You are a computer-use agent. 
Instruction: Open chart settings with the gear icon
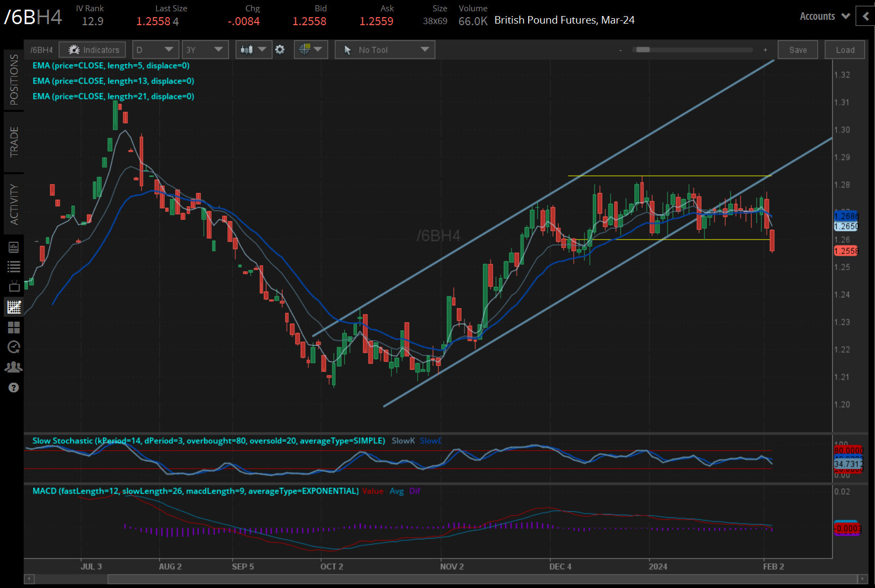[280, 49]
